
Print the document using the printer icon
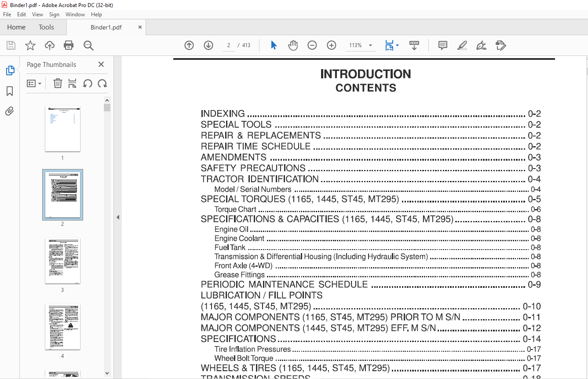tap(69, 45)
